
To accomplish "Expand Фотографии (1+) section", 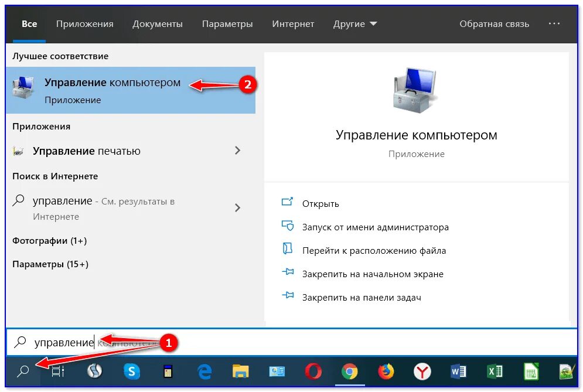I will point(49,241).
